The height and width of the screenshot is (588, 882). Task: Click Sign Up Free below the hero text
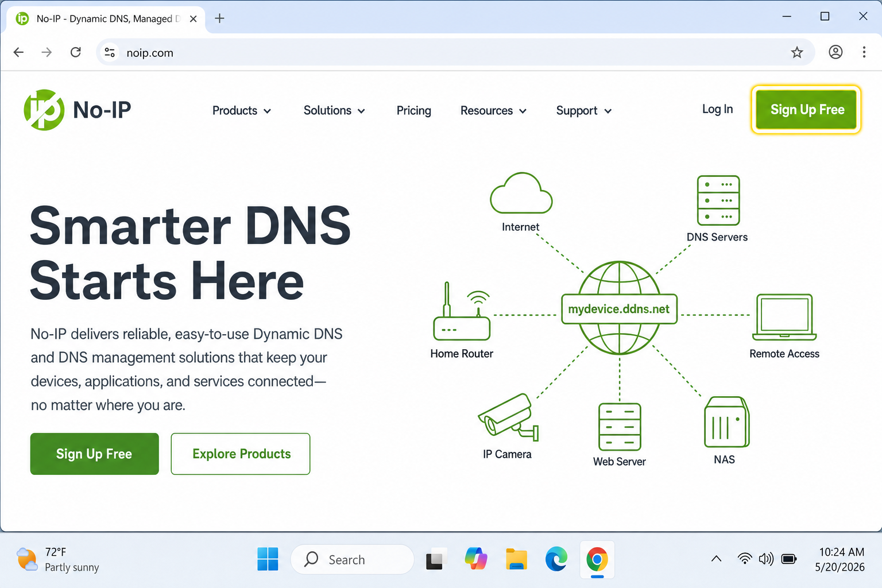tap(94, 454)
